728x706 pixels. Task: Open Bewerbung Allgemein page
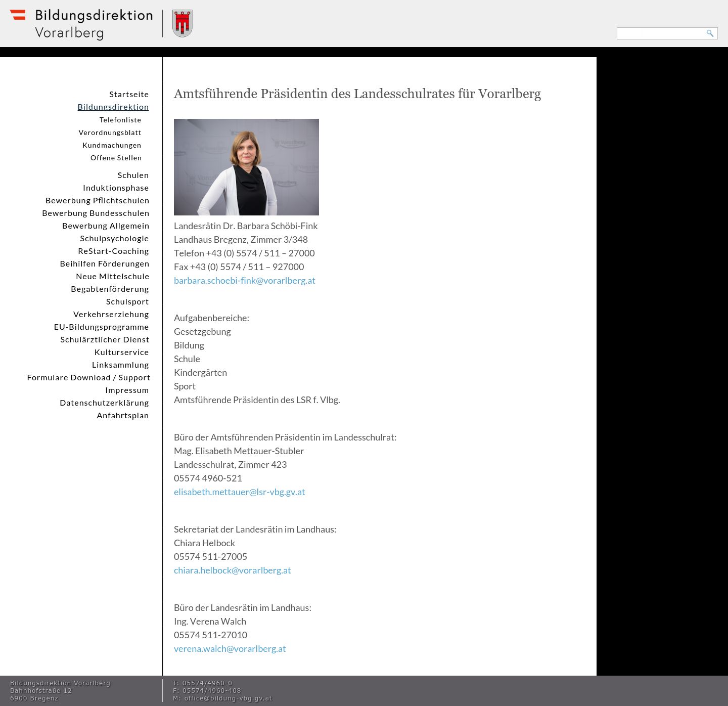coord(106,226)
